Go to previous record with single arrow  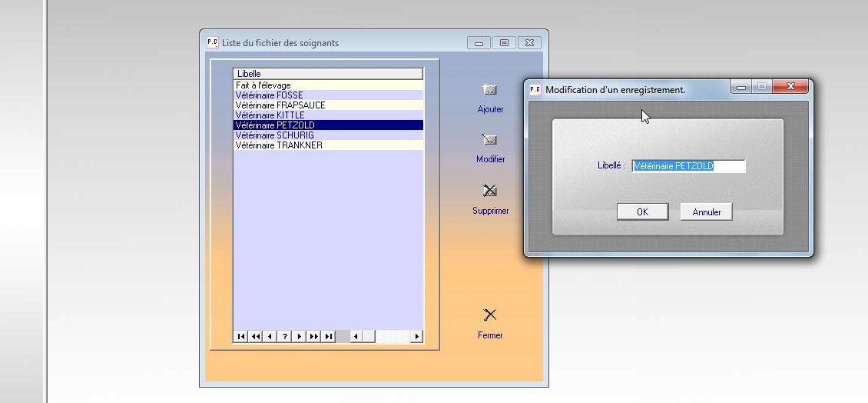click(270, 336)
